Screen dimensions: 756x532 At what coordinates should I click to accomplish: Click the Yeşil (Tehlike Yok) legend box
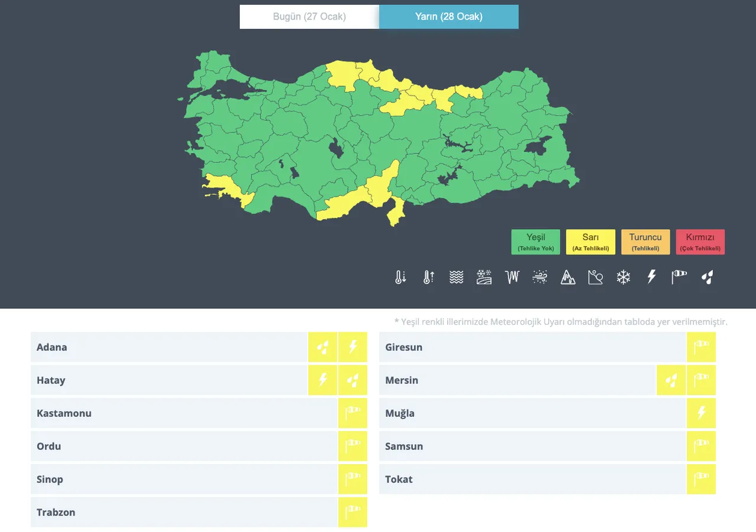click(x=536, y=242)
